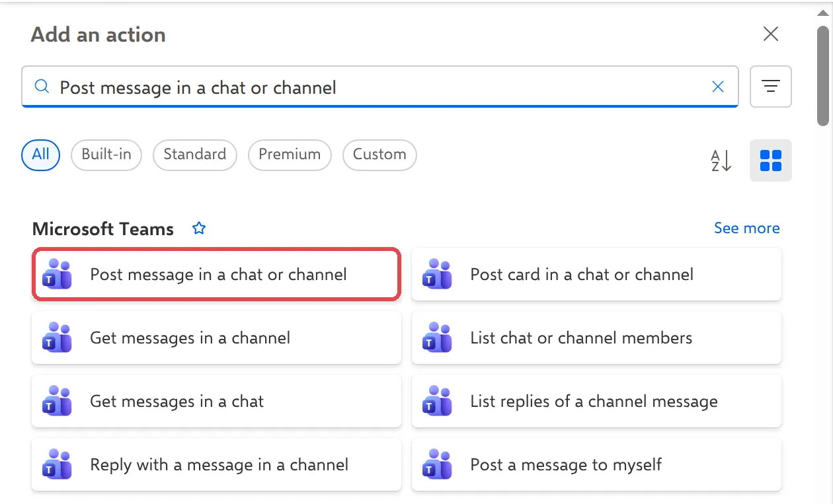Favorite Microsoft Teams with the star
The image size is (833, 504).
click(x=198, y=229)
